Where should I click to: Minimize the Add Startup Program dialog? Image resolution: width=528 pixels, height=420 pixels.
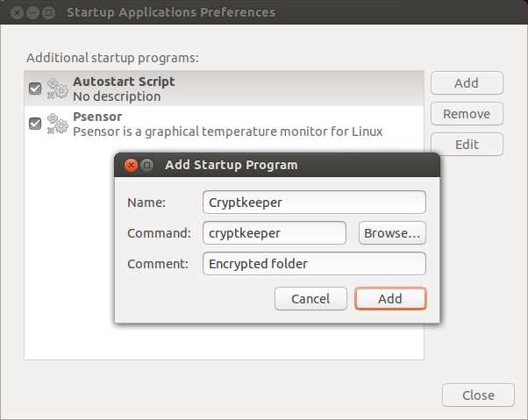(146, 165)
